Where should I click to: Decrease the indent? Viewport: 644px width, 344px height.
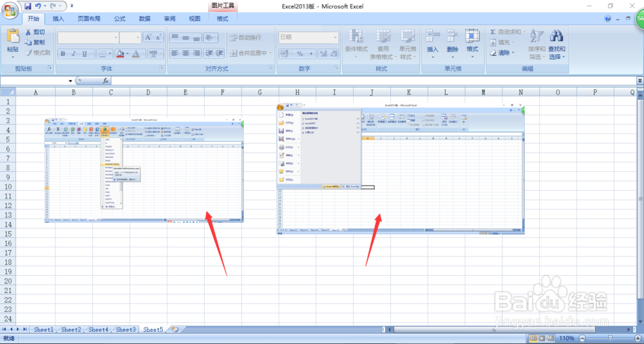[x=209, y=53]
